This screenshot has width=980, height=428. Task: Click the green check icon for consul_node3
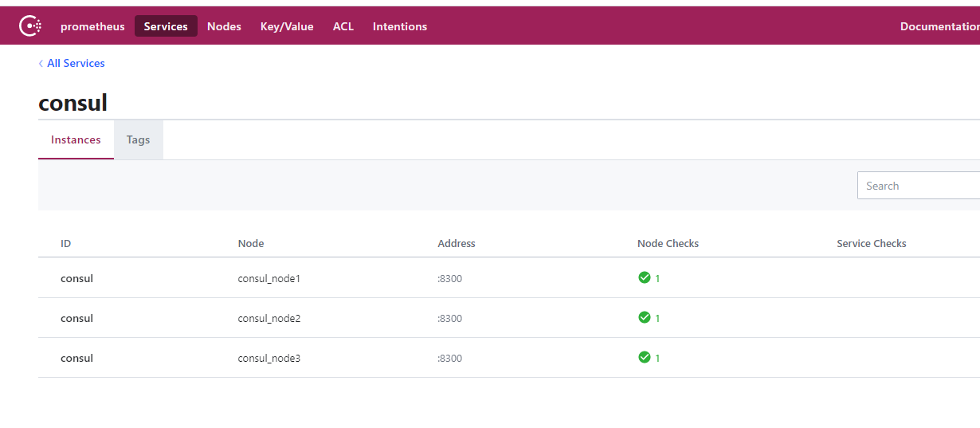pos(645,357)
